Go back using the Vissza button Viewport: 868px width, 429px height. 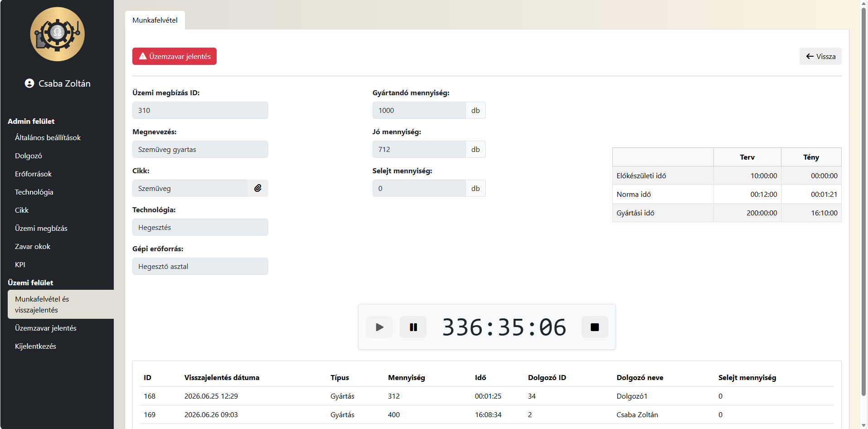(x=820, y=56)
